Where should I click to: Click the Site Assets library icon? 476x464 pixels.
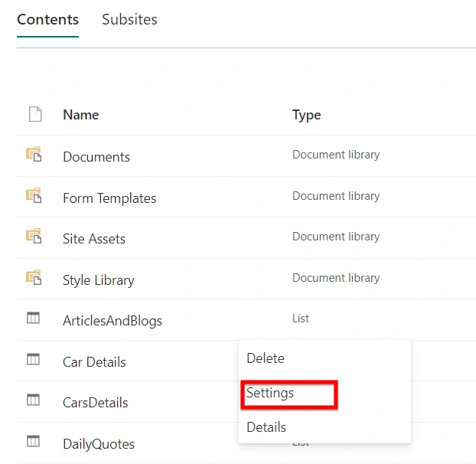pos(34,236)
